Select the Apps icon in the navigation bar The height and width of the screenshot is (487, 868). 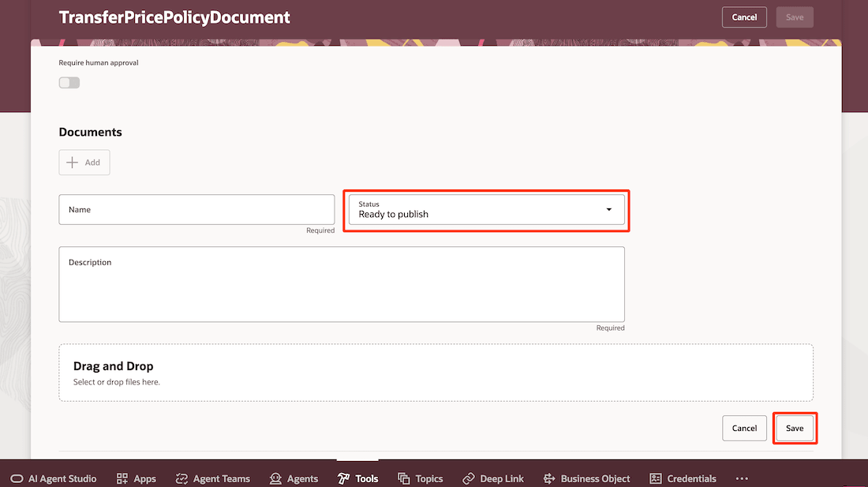click(136, 478)
